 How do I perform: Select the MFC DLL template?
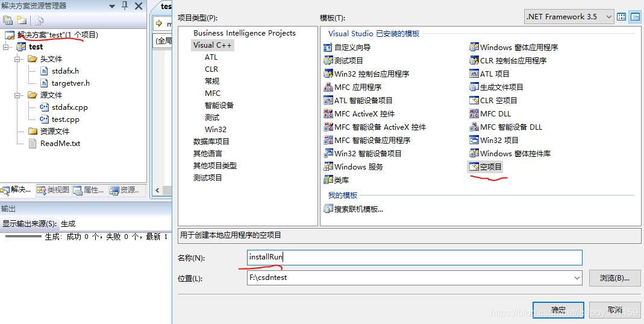[490, 113]
